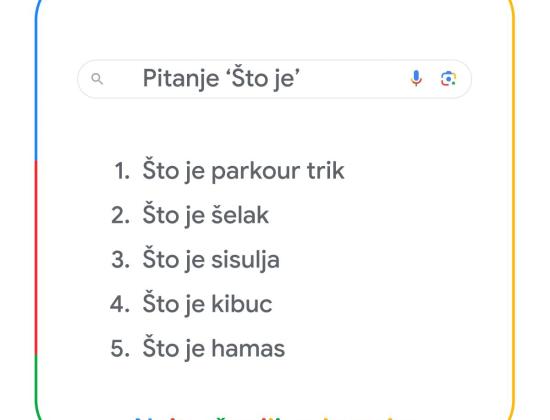The height and width of the screenshot is (420, 550).
Task: Select the Što je kibuc entry
Action: pyautogui.click(x=207, y=304)
